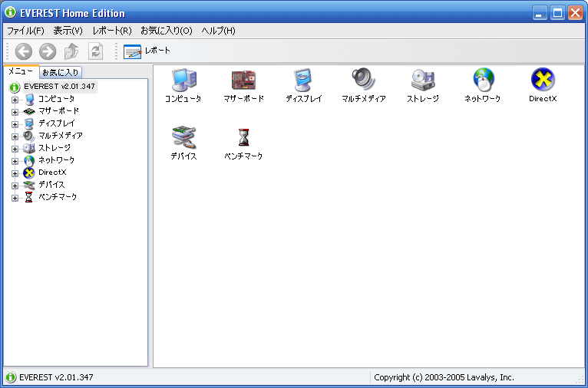
Task: Click EVEREST v2.01.347 text in status bar
Action: [56, 377]
